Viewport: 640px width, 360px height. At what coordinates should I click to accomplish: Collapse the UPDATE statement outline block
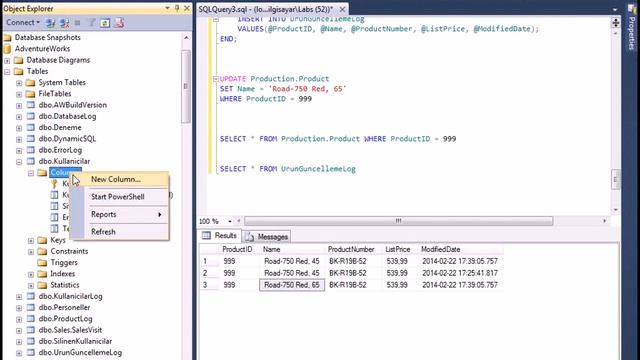[x=216, y=79]
